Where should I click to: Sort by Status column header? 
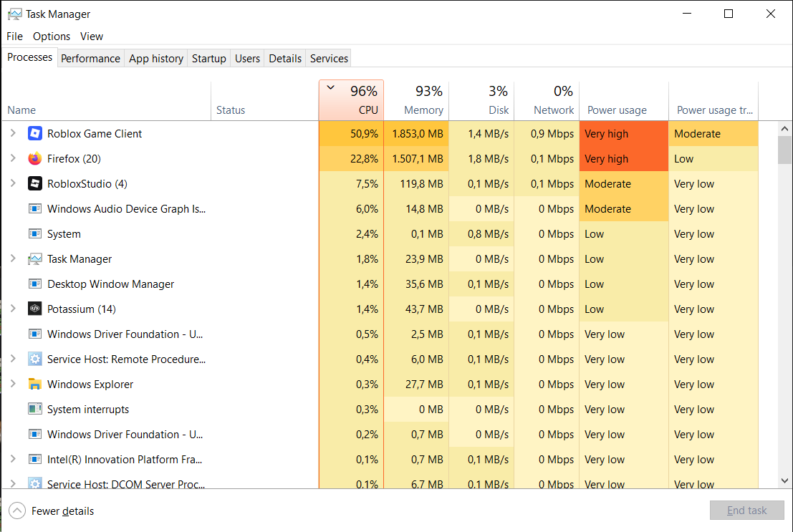[264, 101]
